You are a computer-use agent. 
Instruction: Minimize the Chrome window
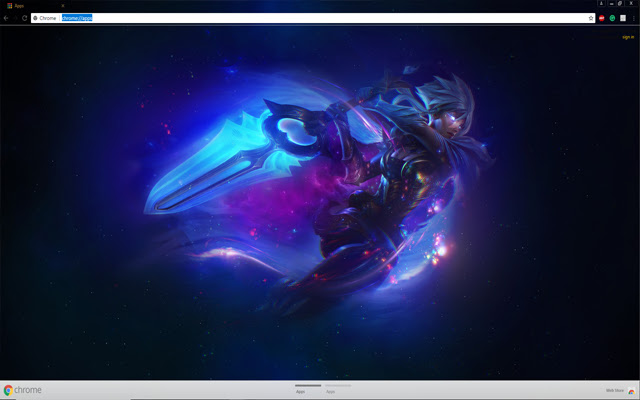click(x=611, y=3)
